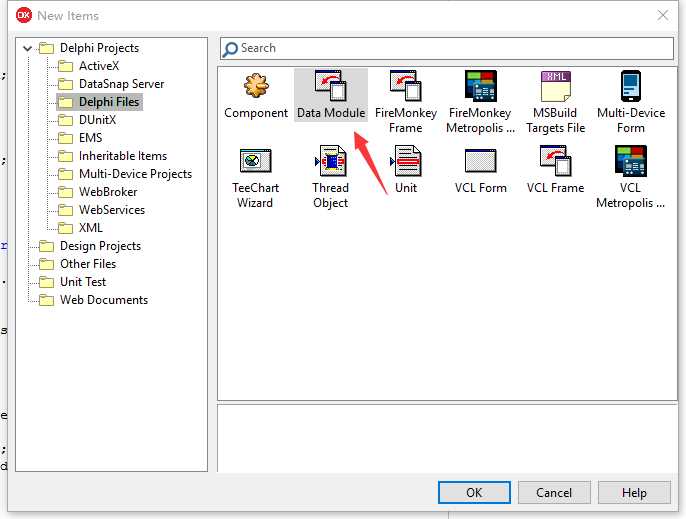This screenshot has height=519, width=686.
Task: Click the search magnifier icon
Action: point(230,49)
